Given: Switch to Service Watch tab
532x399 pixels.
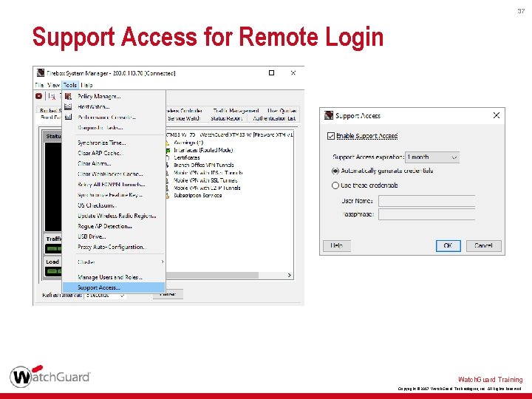Looking at the screenshot, I should pos(184,118).
